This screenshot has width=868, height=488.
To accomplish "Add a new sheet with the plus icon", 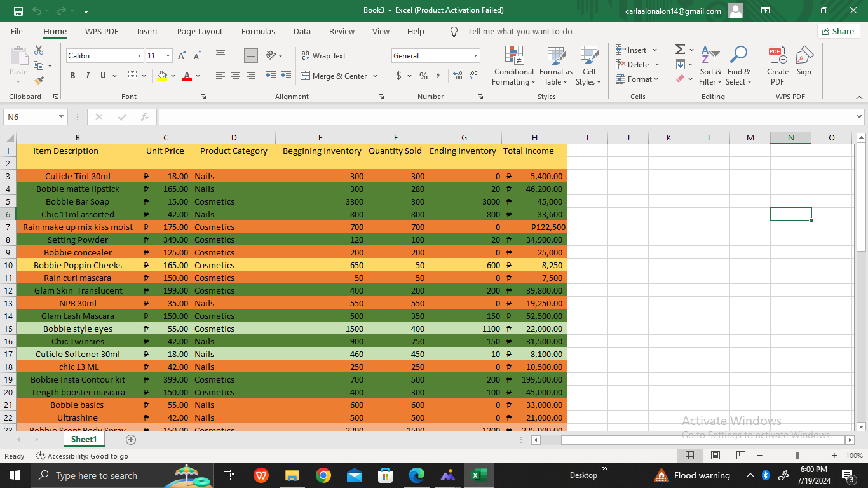I will (x=131, y=440).
